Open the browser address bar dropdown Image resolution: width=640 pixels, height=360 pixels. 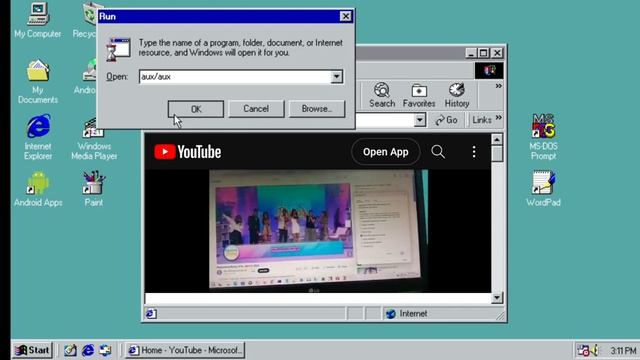click(x=420, y=120)
